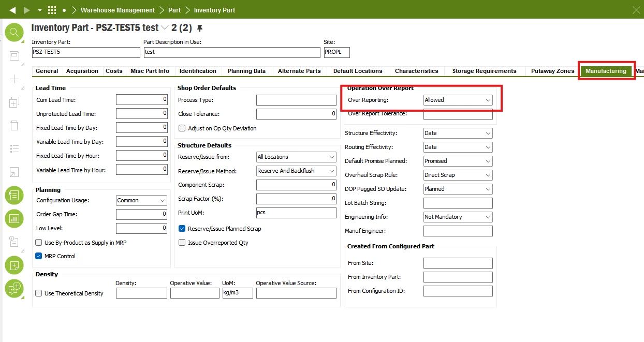Click the Over Report Tolerance field
This screenshot has height=342, width=644.
tap(458, 114)
